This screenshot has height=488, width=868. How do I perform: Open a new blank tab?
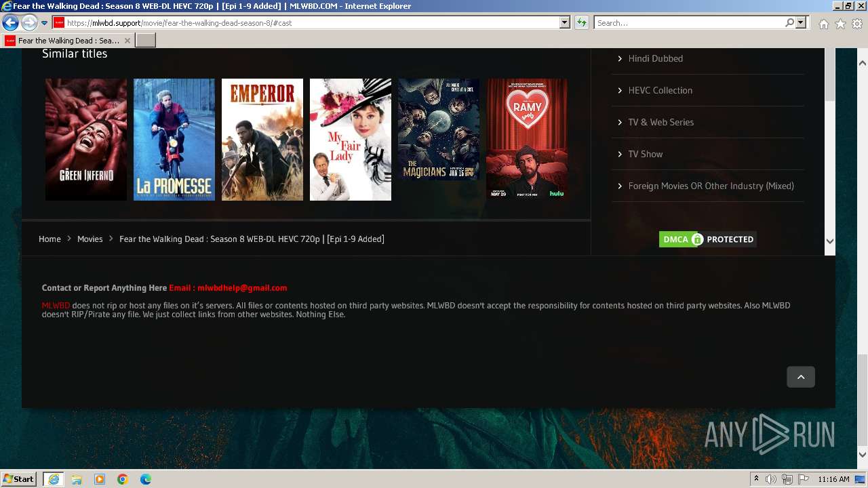click(146, 41)
